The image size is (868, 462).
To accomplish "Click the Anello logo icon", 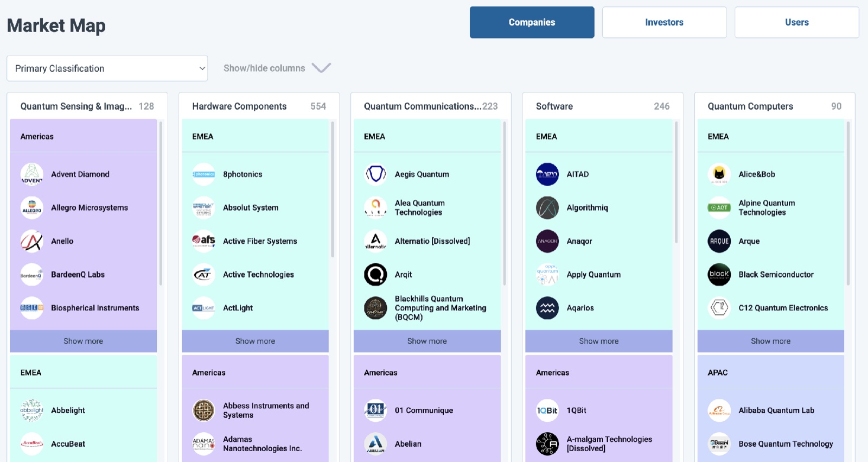I will [31, 241].
